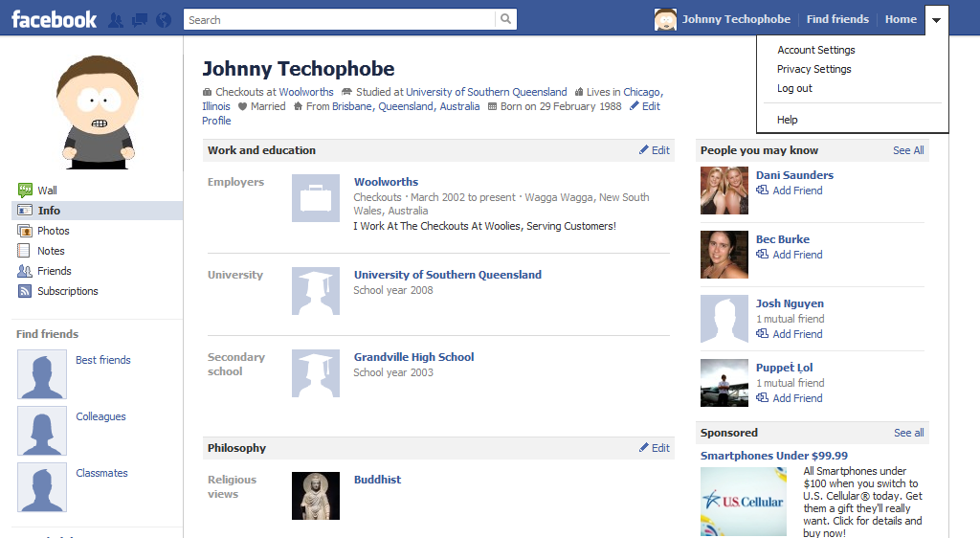Open Notes section in sidebar
980x538 pixels.
(51, 251)
